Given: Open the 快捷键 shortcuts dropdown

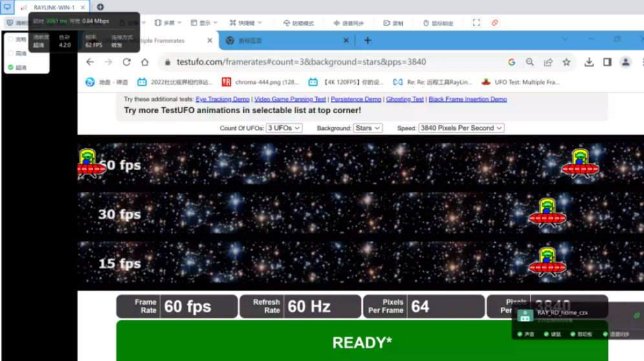Looking at the screenshot, I should click(x=246, y=23).
